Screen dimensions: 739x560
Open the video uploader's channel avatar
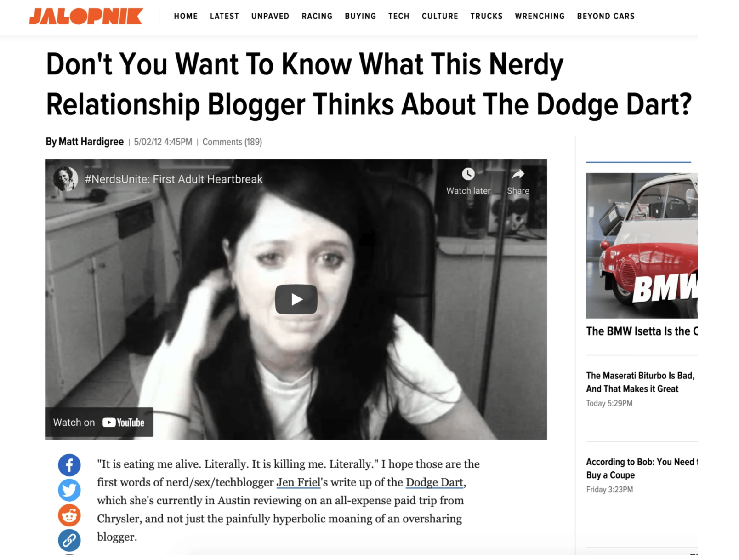[65, 179]
